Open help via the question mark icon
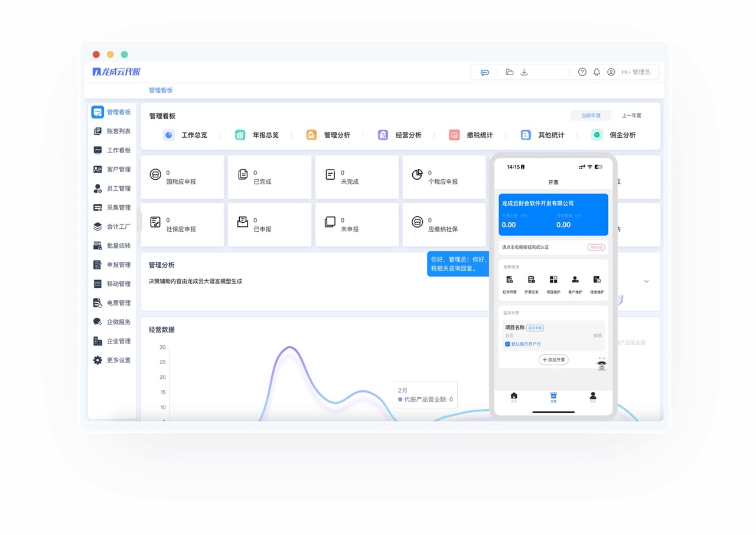The height and width of the screenshot is (535, 756). 582,72
